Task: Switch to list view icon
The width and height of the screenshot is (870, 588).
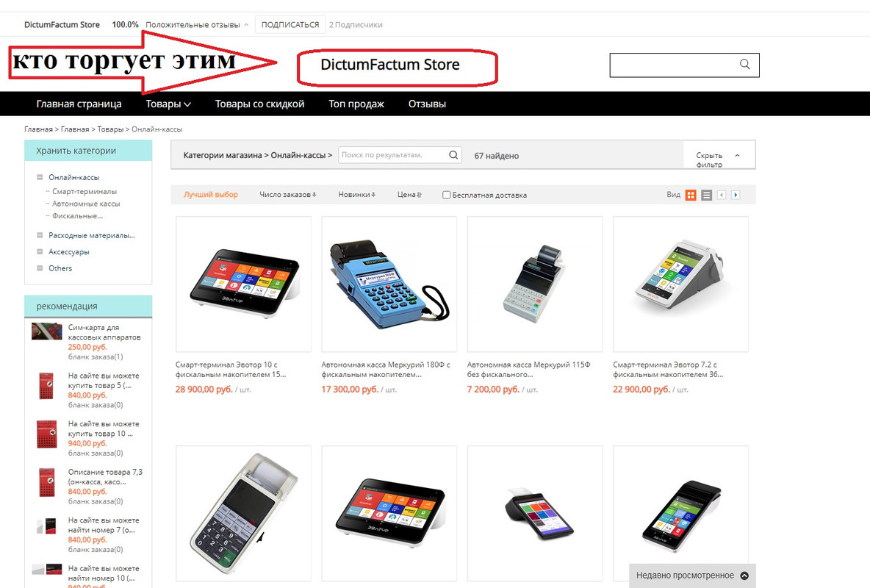Action: pos(706,195)
